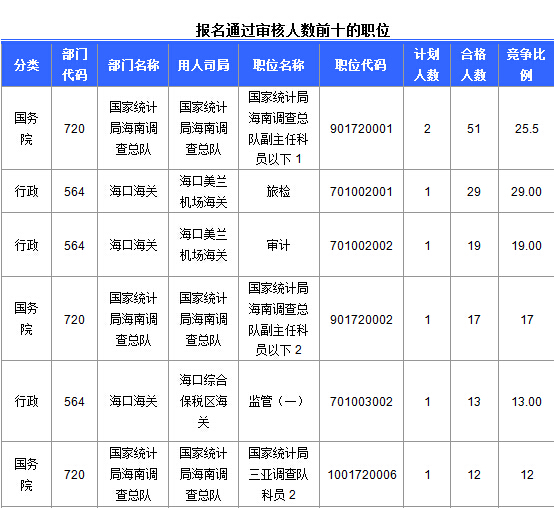The width and height of the screenshot is (554, 508).
Task: Click 国务院 category in row 1001720006
Action: (x=26, y=474)
